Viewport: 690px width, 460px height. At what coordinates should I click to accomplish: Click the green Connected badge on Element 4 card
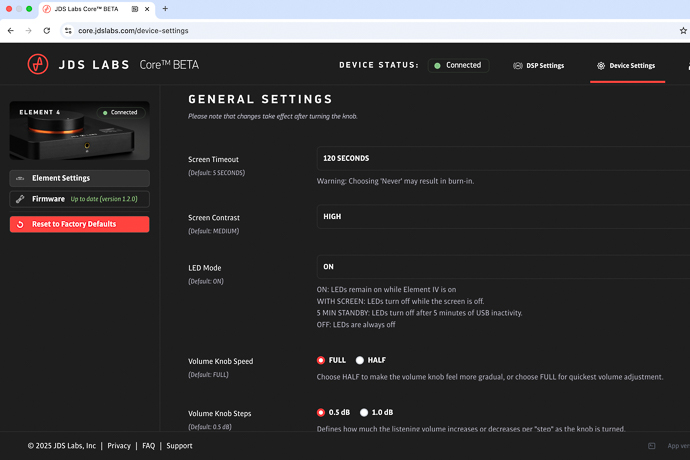tap(121, 112)
